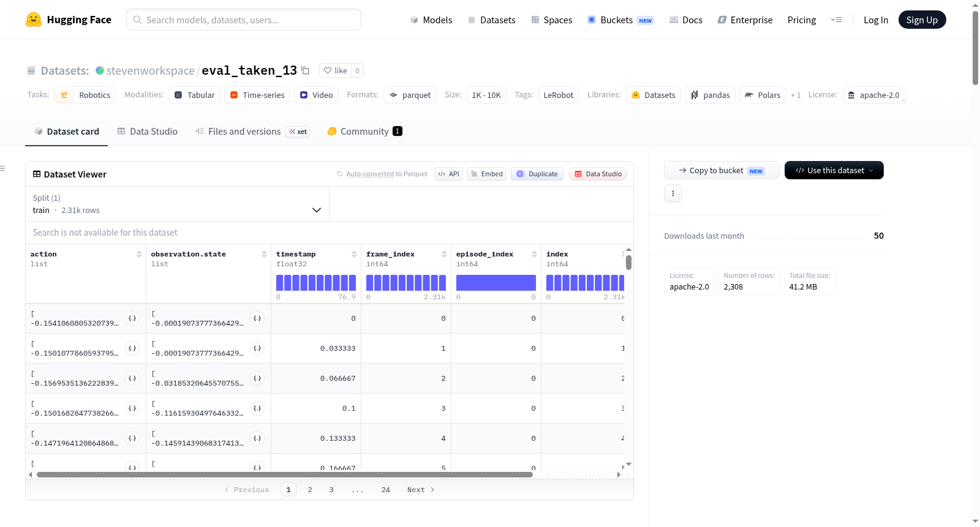Screen dimensions: 980x527
Task: Sort by observation.state column
Action: tap(264, 254)
